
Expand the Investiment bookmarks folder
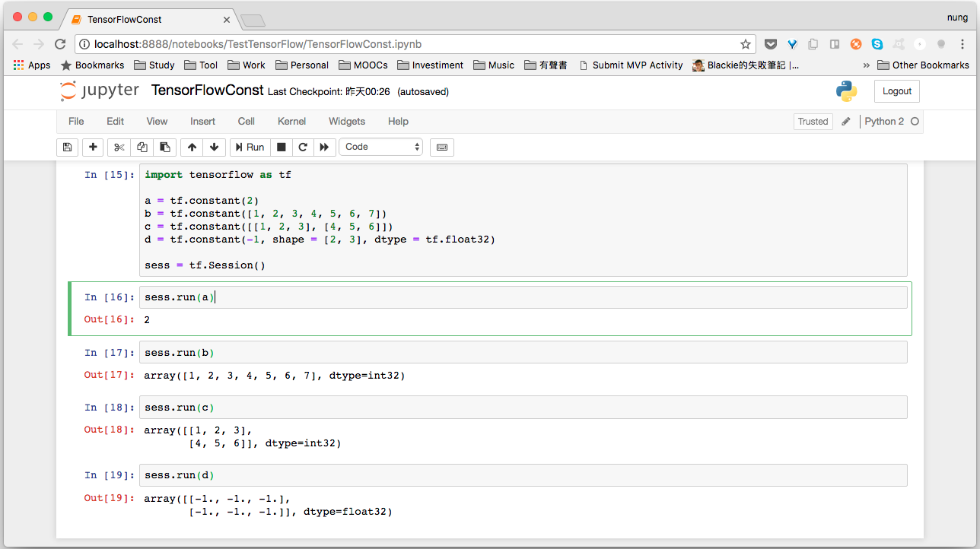[431, 65]
